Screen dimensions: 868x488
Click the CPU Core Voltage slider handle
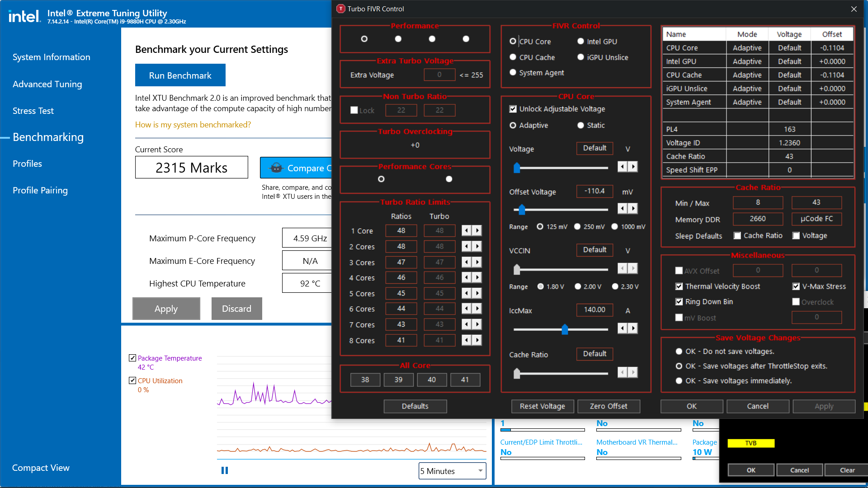517,168
